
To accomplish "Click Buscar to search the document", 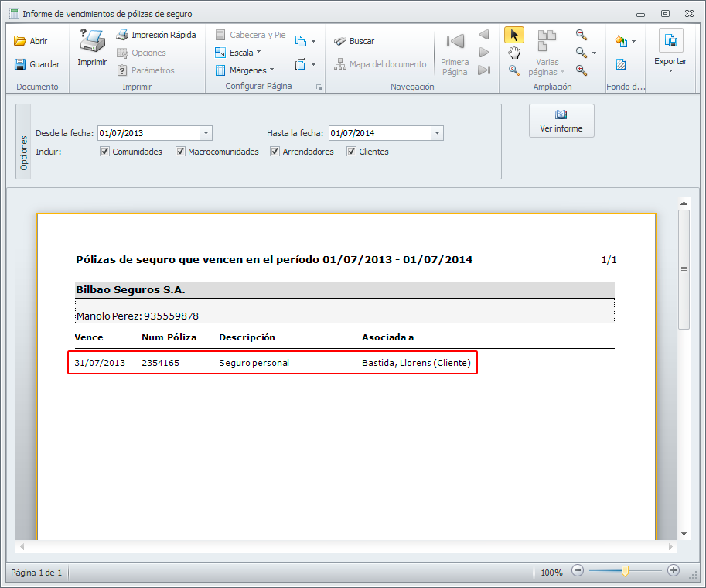I will coord(354,41).
